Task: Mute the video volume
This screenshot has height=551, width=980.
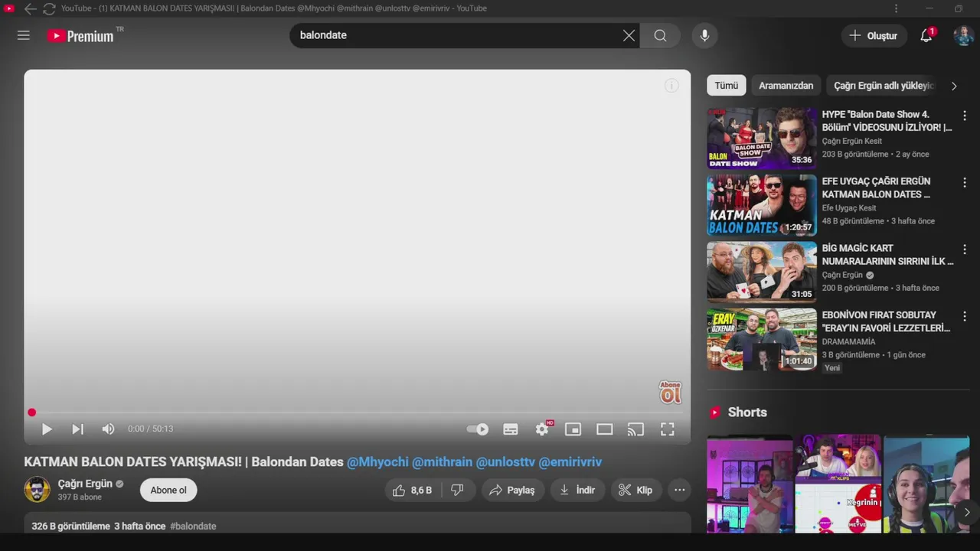Action: tap(108, 429)
